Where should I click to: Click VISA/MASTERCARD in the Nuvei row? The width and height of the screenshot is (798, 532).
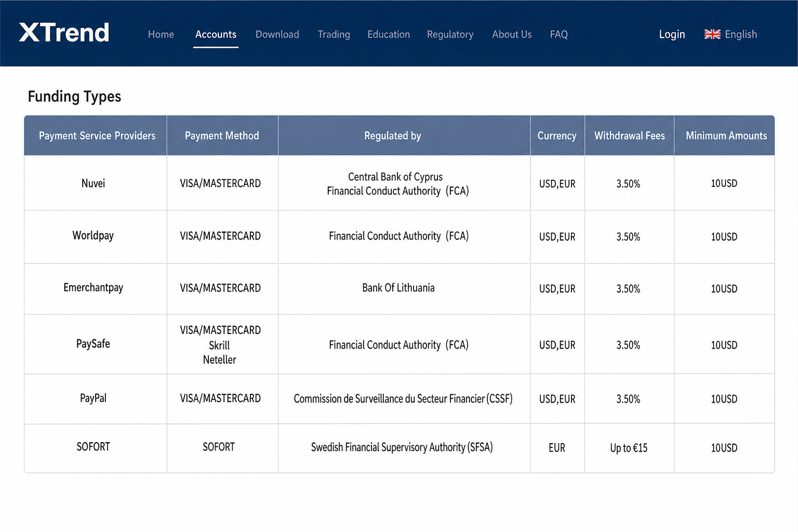pos(220,183)
